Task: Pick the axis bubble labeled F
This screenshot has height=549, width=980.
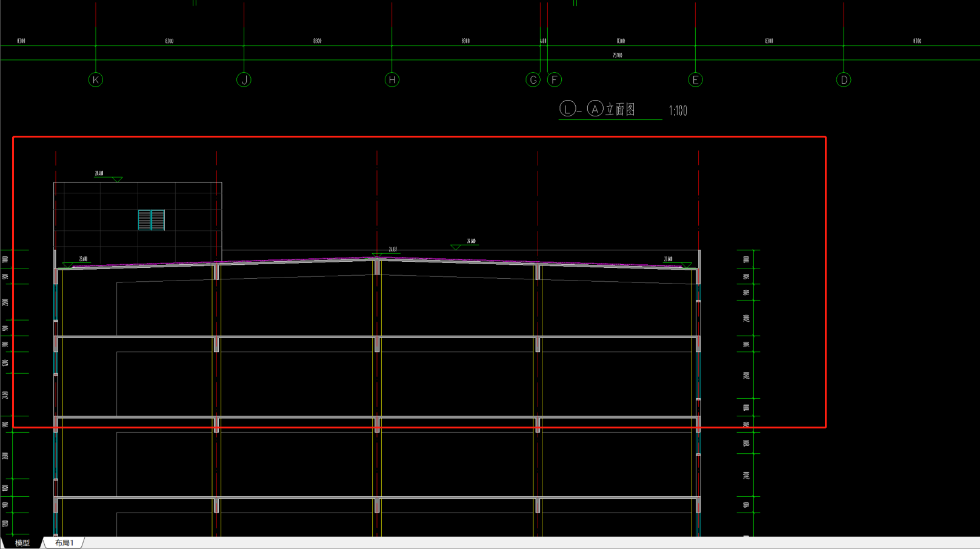Action: tap(555, 80)
